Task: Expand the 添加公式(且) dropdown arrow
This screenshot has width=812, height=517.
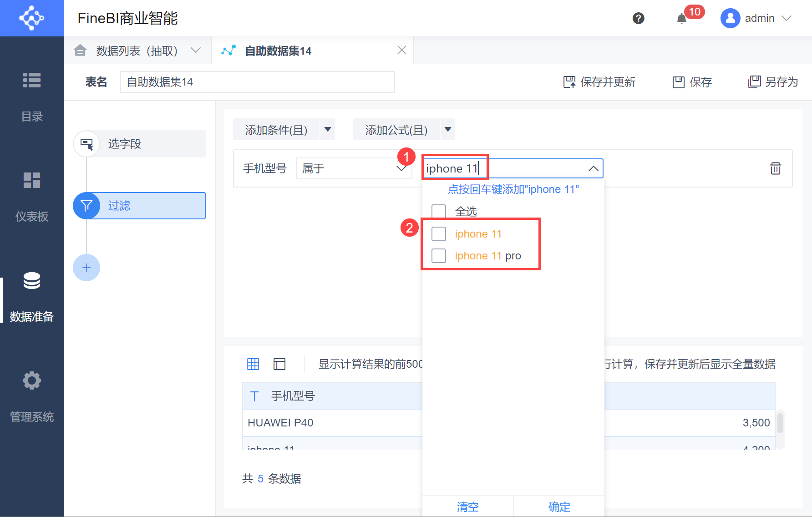Action: (x=448, y=130)
